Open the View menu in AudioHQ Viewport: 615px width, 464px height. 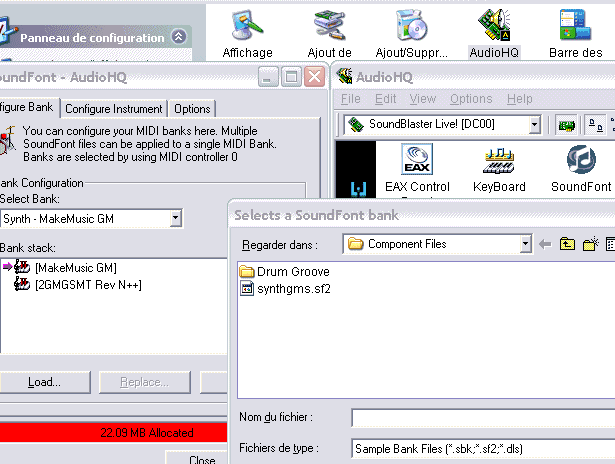[423, 99]
